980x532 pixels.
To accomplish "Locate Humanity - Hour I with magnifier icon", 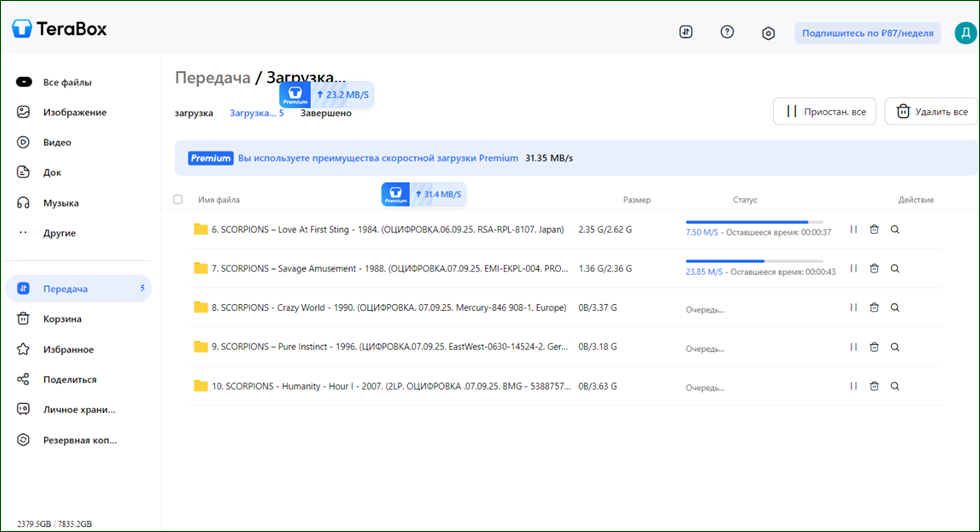I will click(x=895, y=386).
